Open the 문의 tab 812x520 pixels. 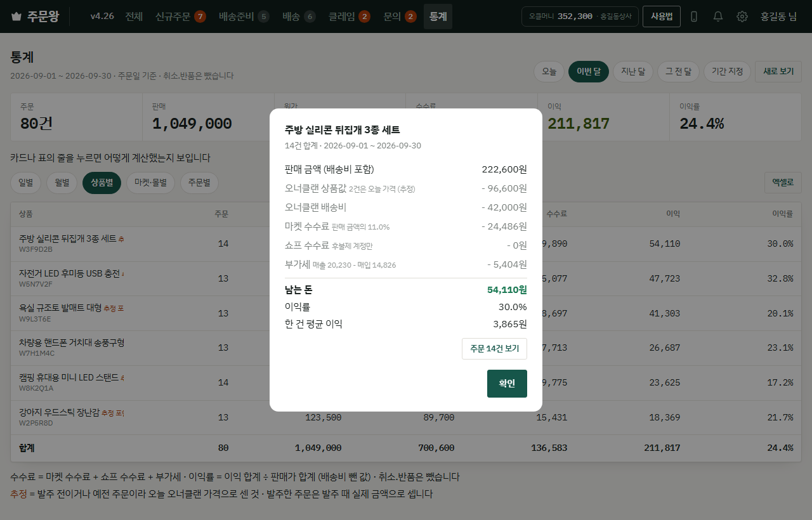400,16
